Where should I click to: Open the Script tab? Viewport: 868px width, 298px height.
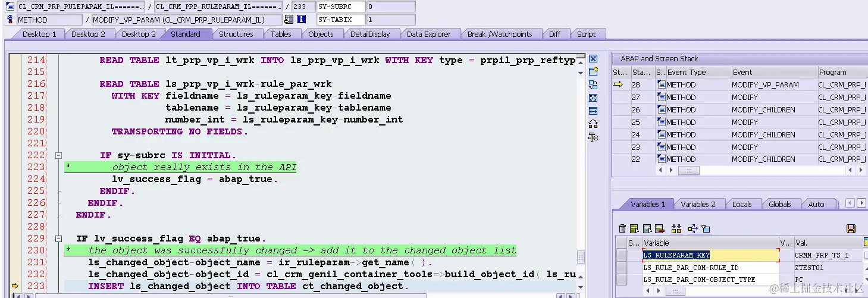[586, 34]
